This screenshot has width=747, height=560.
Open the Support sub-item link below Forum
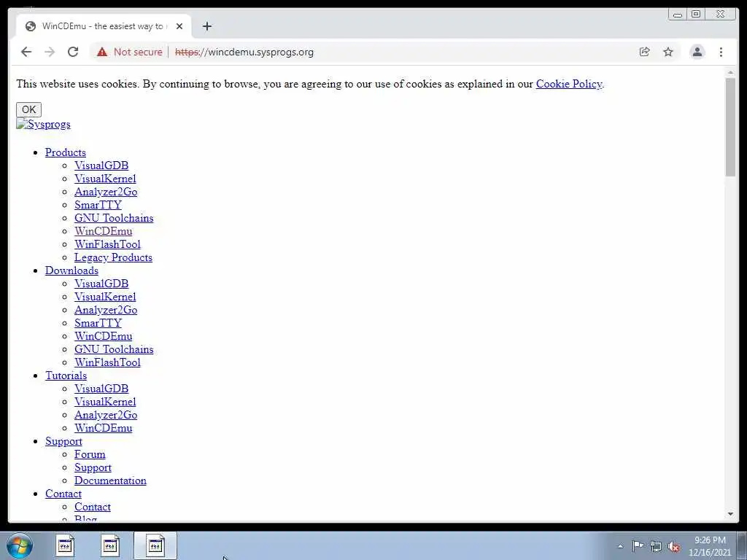coord(93,467)
